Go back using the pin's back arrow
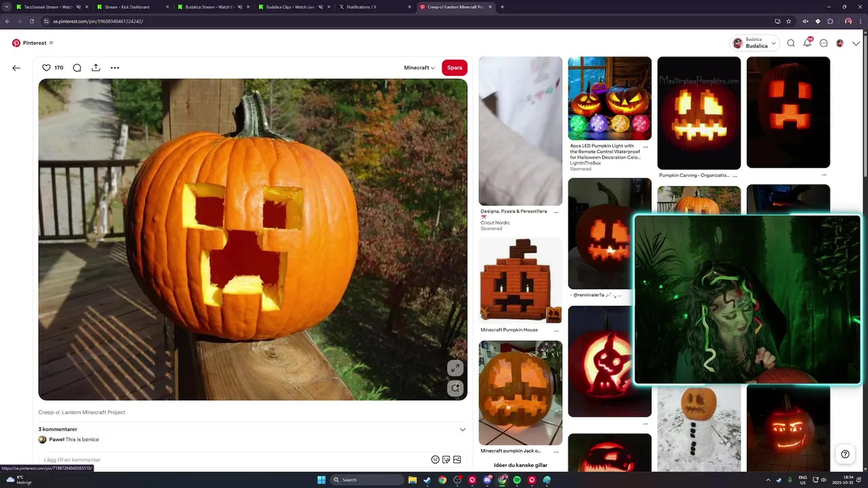Viewport: 868px width, 488px height. [16, 68]
